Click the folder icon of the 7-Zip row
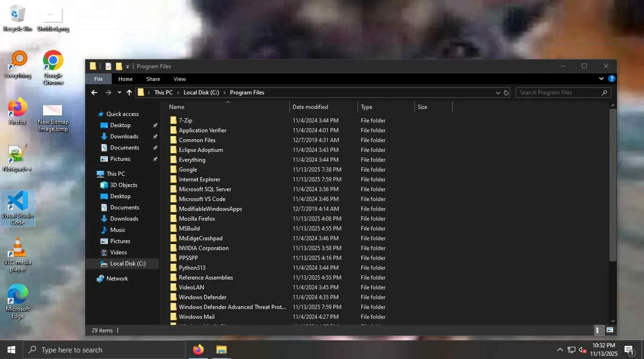644x359 pixels. [x=173, y=121]
